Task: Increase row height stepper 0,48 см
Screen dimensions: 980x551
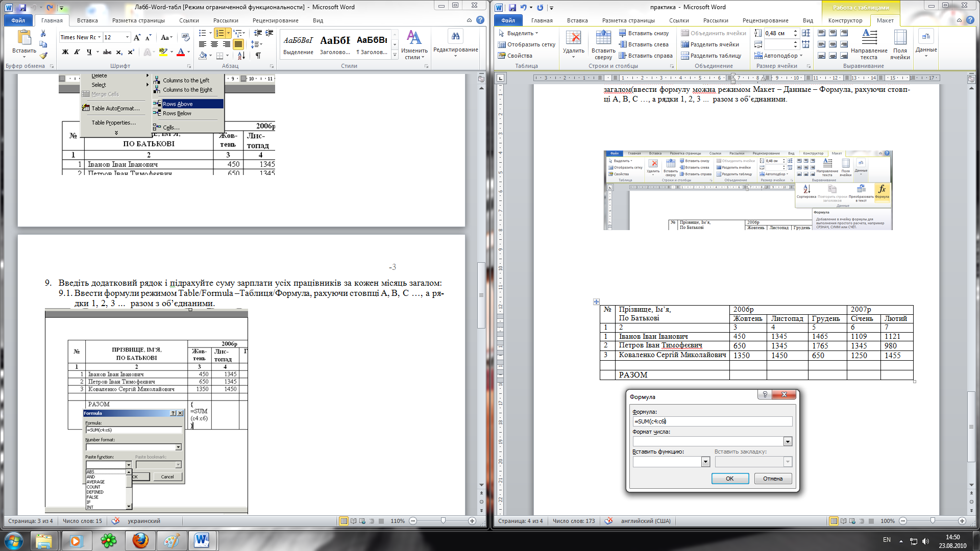Action: 795,31
